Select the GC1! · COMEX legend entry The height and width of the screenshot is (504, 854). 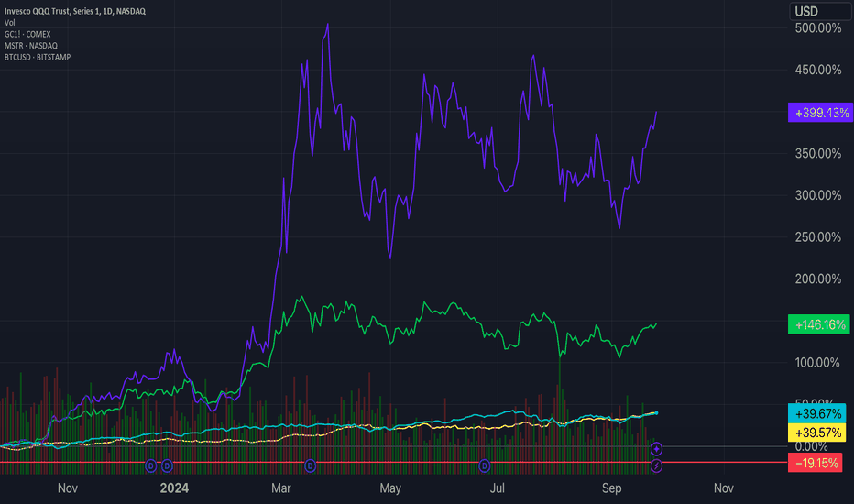(27, 34)
